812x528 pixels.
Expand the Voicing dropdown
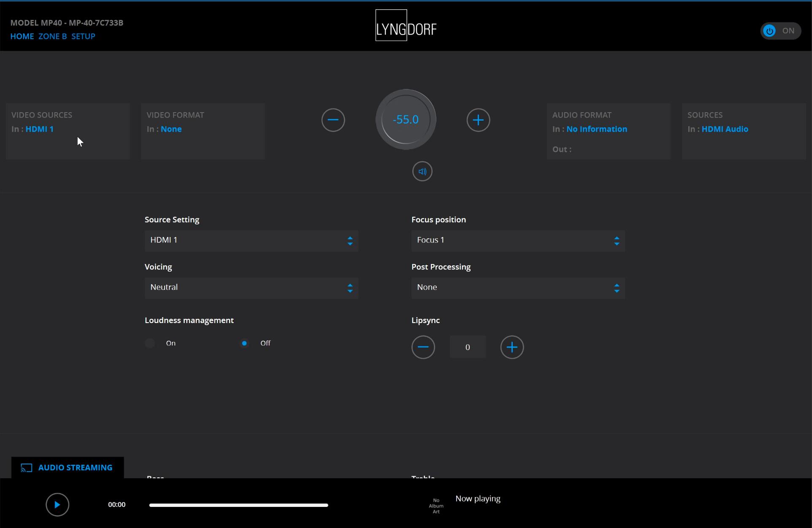[251, 288]
